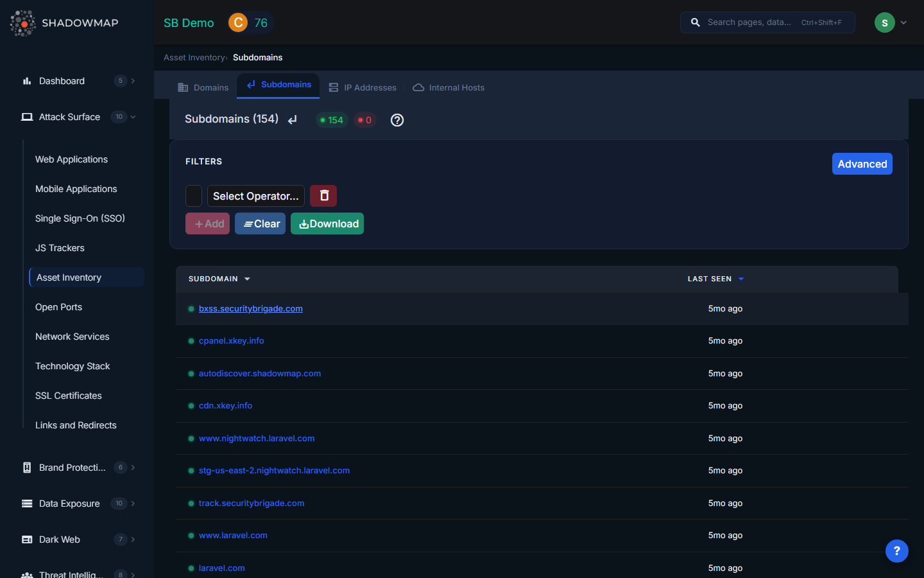Click the Brand Protection sidebar icon
Screen dimensions: 924x578
(27, 468)
